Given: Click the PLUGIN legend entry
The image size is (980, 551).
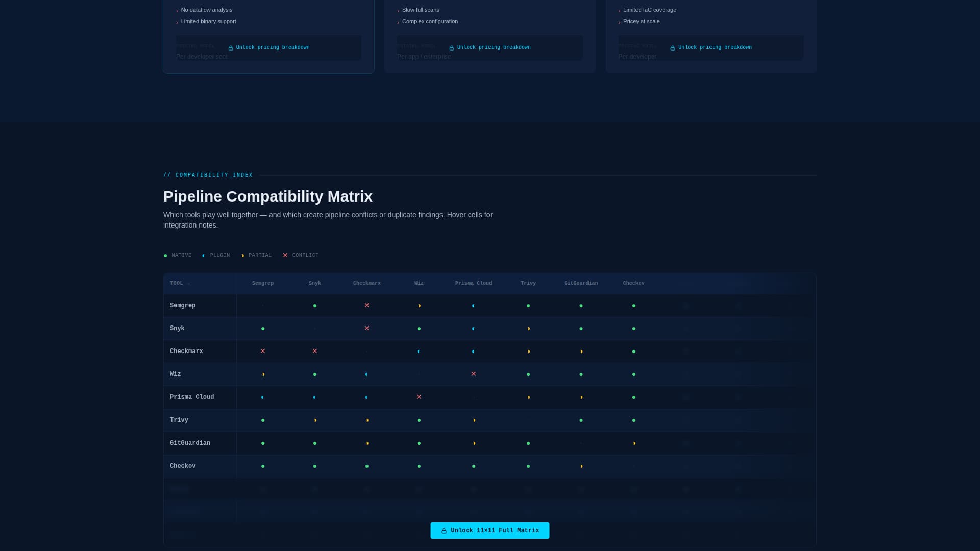Looking at the screenshot, I should pos(216,255).
